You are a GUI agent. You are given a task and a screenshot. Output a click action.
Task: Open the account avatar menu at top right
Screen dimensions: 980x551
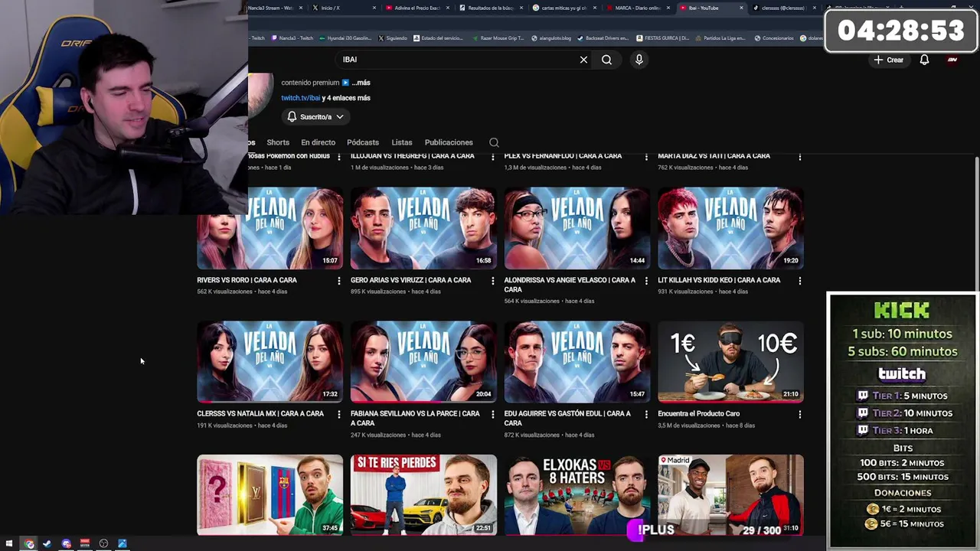point(952,60)
